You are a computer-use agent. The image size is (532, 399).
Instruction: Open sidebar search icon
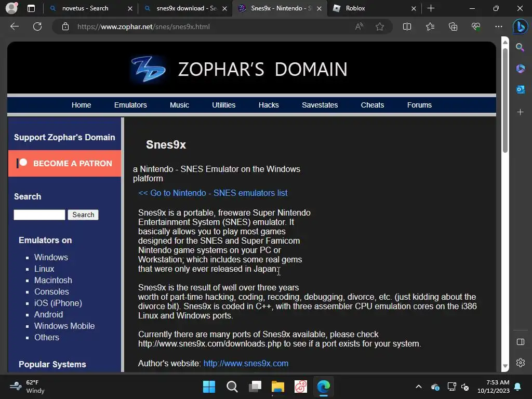520,47
